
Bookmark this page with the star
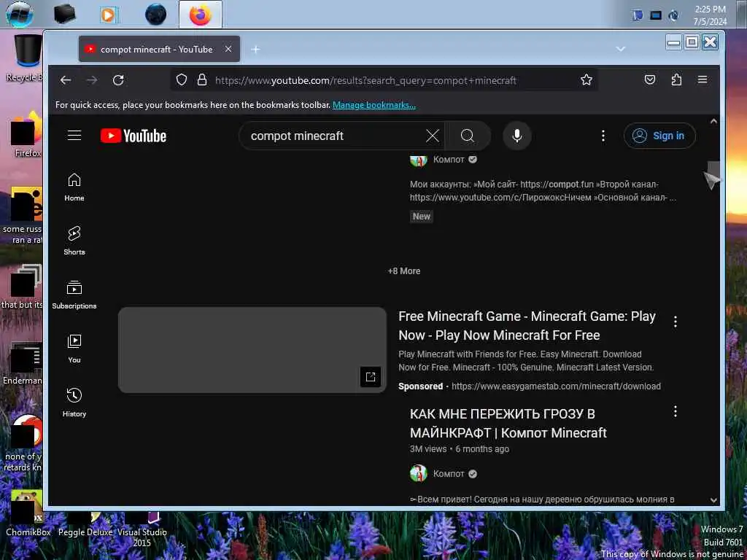[587, 80]
